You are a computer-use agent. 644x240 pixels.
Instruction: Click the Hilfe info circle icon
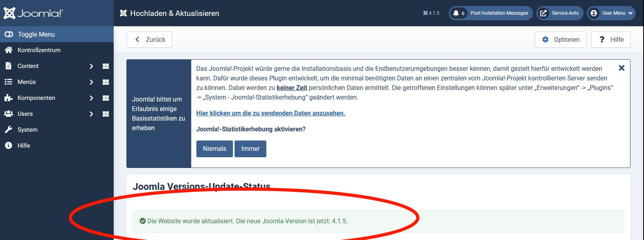(x=8, y=146)
